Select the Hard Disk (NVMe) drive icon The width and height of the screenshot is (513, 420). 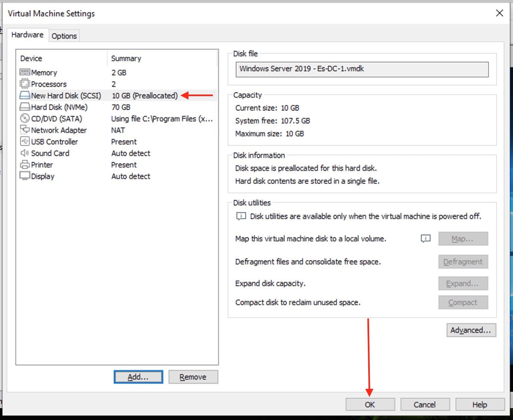pyautogui.click(x=25, y=107)
